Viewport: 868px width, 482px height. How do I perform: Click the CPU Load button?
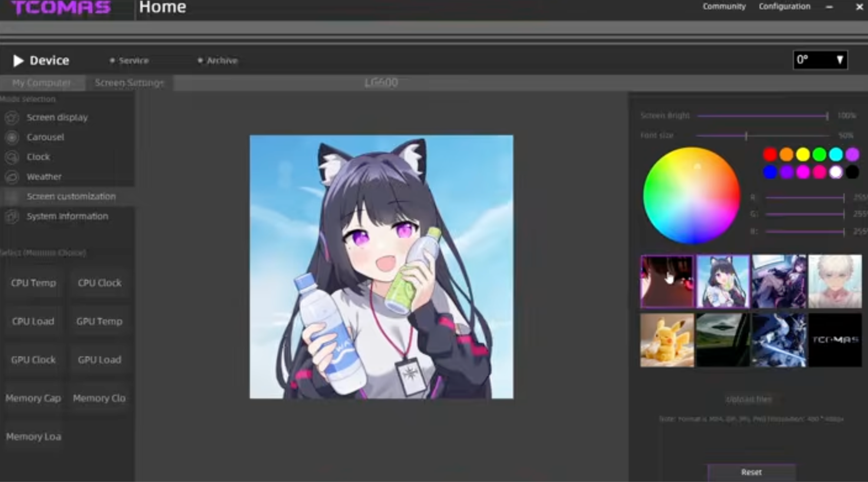click(33, 322)
